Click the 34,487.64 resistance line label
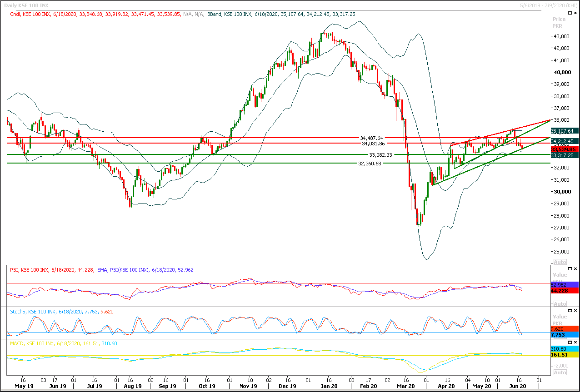 (371, 138)
